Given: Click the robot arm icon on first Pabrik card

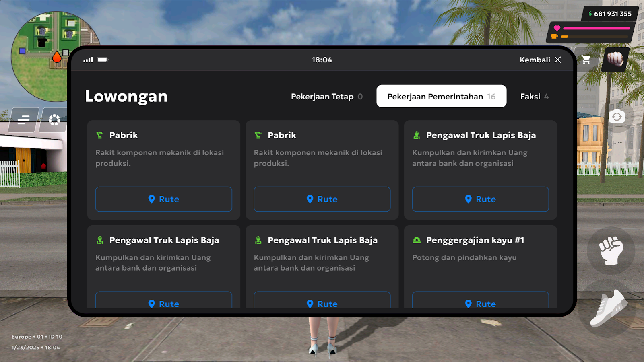Looking at the screenshot, I should click(99, 135).
